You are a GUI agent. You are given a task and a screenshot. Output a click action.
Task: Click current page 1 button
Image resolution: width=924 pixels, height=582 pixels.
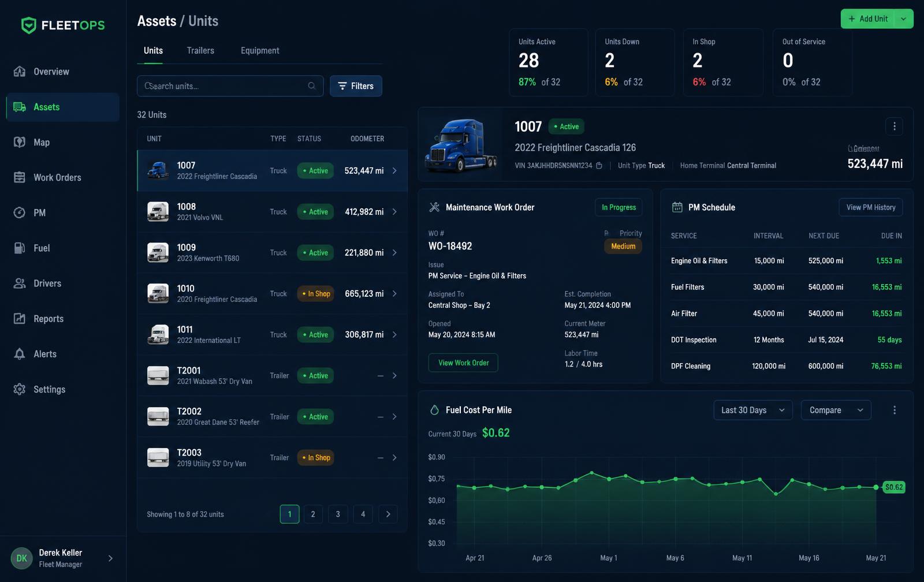click(289, 514)
